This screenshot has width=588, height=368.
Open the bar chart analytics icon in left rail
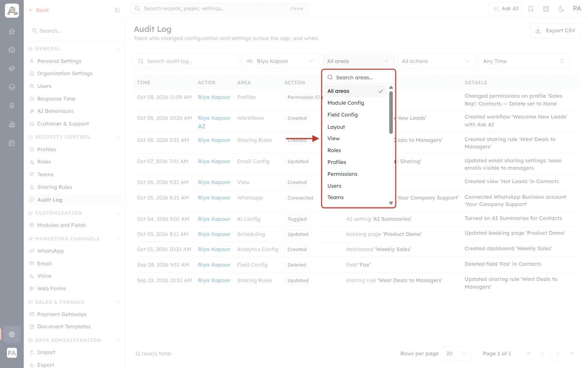tap(12, 124)
